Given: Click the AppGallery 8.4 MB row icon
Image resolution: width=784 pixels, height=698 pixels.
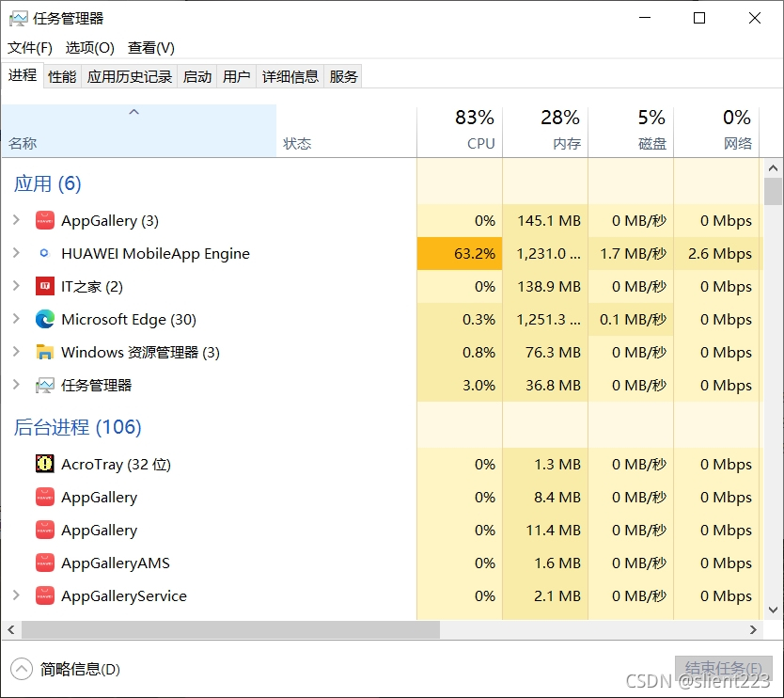Looking at the screenshot, I should [x=45, y=497].
